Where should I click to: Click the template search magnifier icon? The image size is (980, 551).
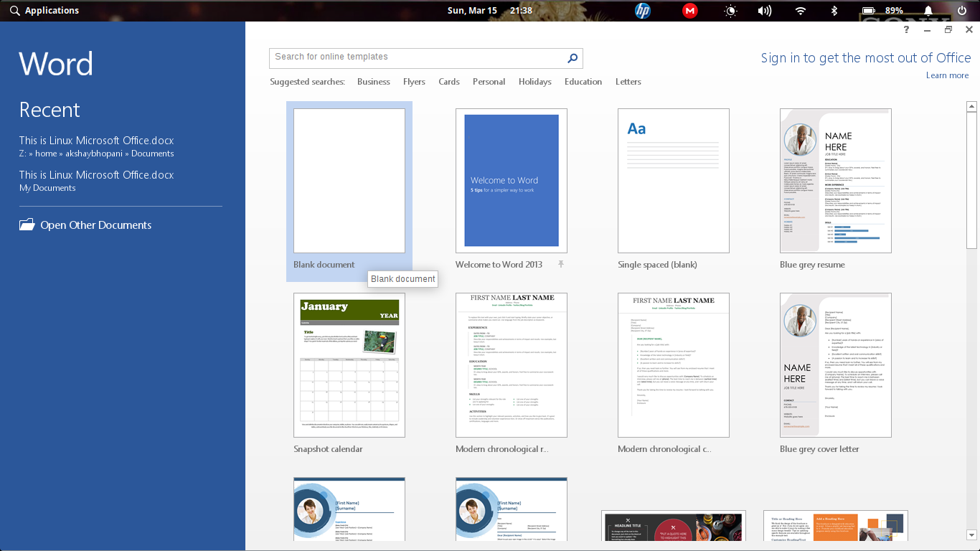coord(573,58)
